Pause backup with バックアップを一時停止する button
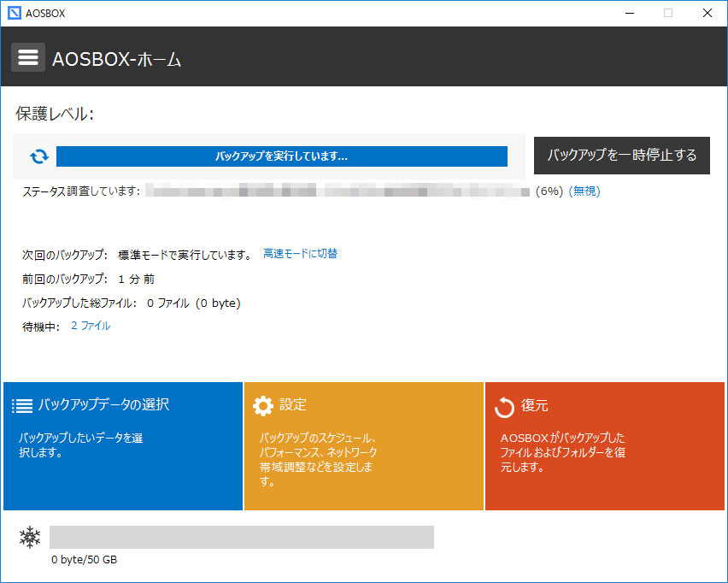The image size is (728, 583). coord(622,156)
